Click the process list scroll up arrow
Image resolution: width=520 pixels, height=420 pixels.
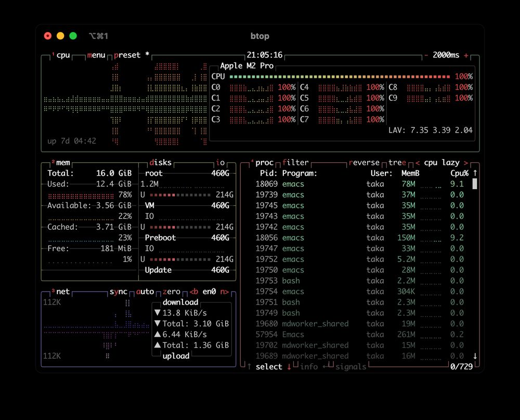click(475, 173)
